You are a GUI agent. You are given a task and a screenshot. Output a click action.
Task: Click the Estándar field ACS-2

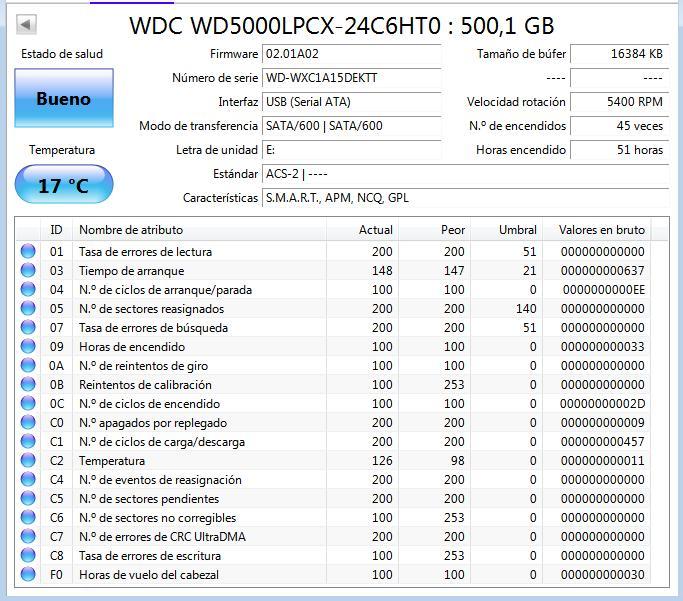(466, 174)
